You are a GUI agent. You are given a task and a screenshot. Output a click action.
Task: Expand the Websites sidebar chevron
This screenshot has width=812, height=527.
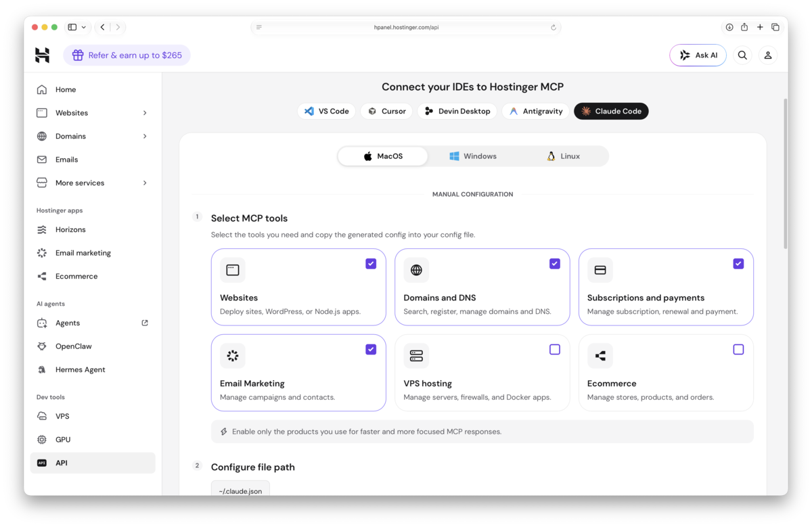tap(145, 113)
